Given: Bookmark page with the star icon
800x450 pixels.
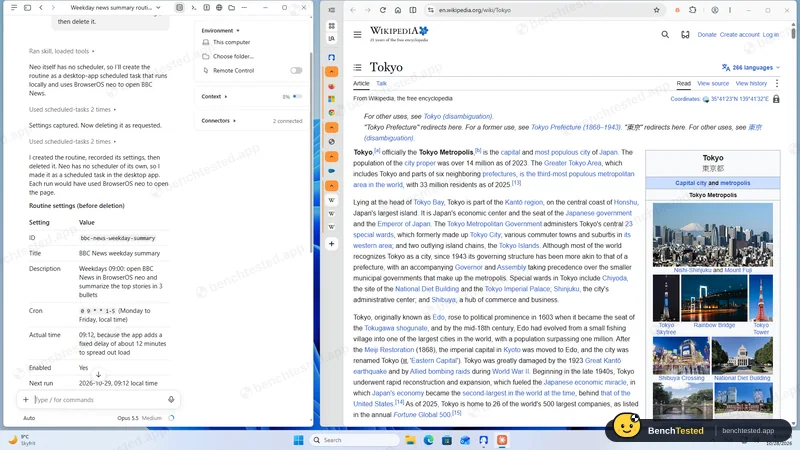Looking at the screenshot, I should pos(657,10).
